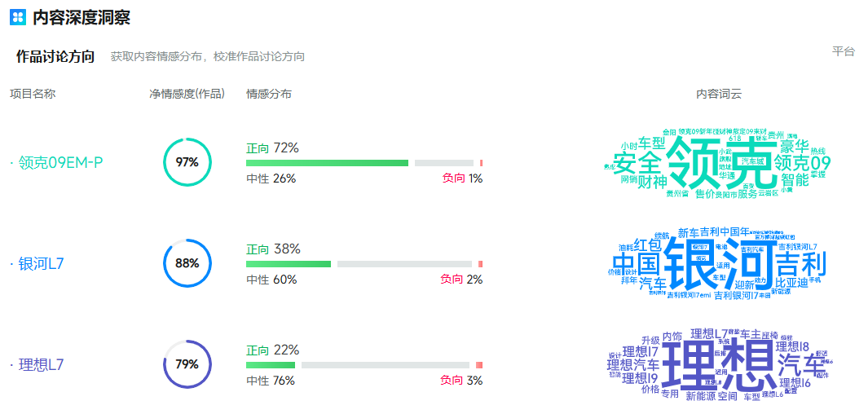Click the 安全 keyword in 领克 cloud
Viewport: 868px width, 414px height.
click(x=637, y=162)
